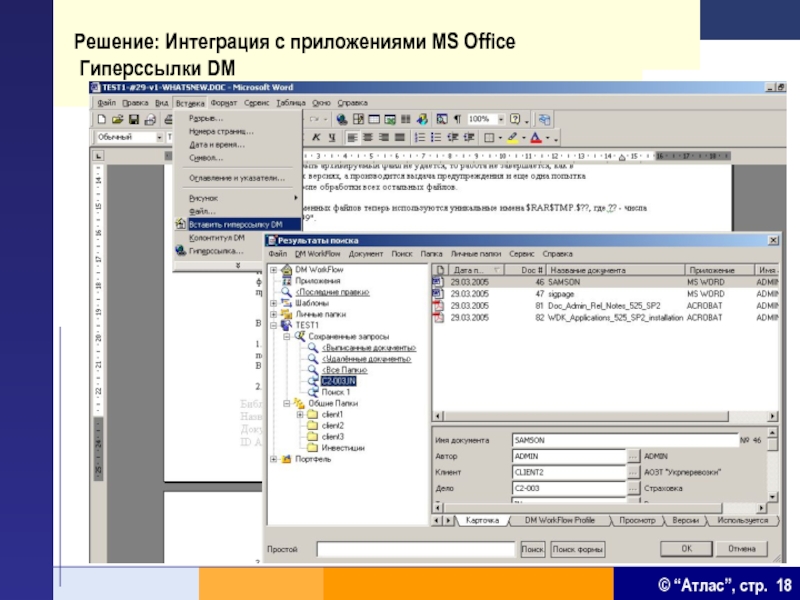Switch to the DM WorkFlow Profile tab
The height and width of the screenshot is (600, 800).
(x=561, y=520)
